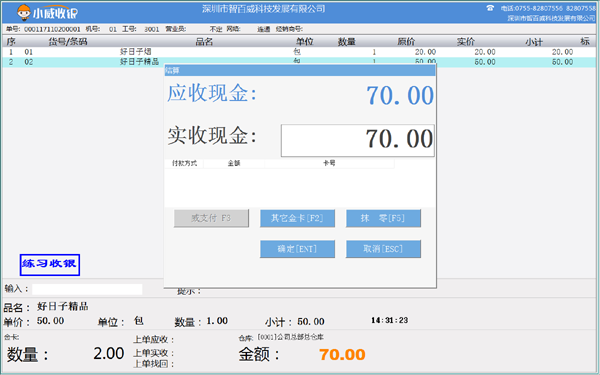Image resolution: width=600 pixels, height=375 pixels.
Task: Round off total with 抹零[F5]
Action: (383, 218)
